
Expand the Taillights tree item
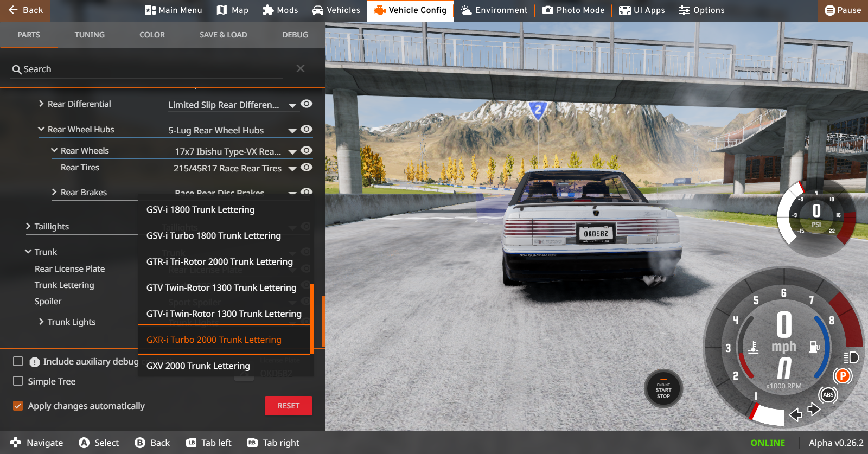click(28, 226)
